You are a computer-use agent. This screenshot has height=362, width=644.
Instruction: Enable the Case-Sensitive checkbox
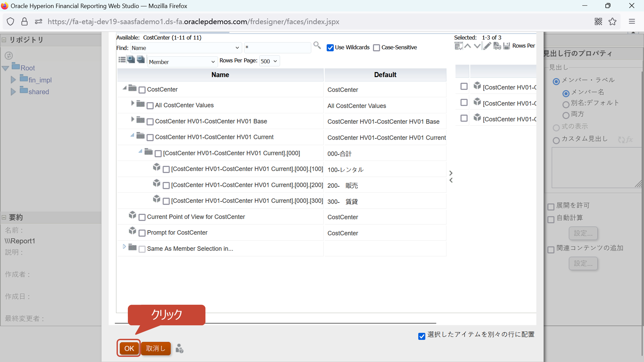(376, 48)
